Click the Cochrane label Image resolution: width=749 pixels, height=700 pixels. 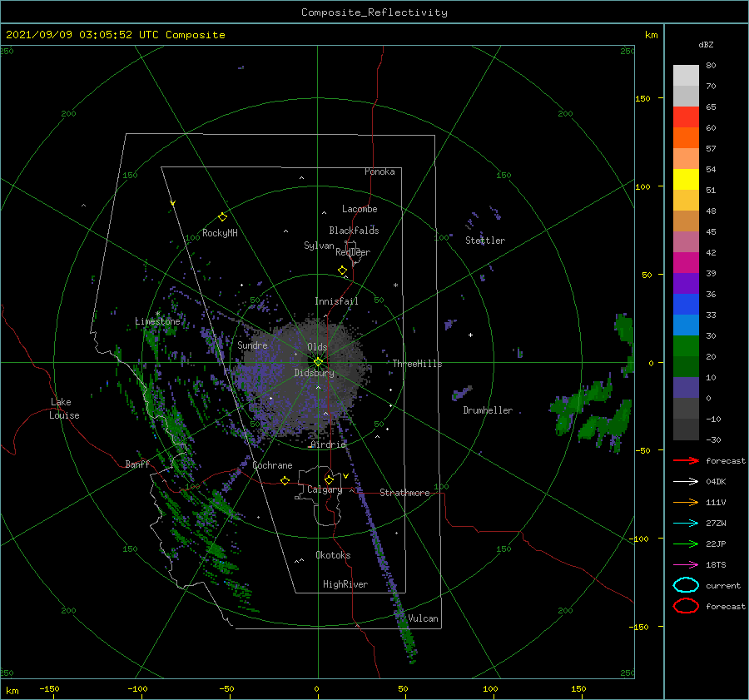click(272, 465)
